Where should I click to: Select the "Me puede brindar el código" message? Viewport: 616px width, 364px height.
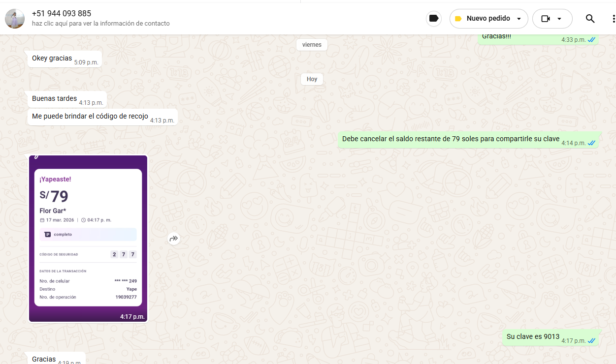[90, 117]
